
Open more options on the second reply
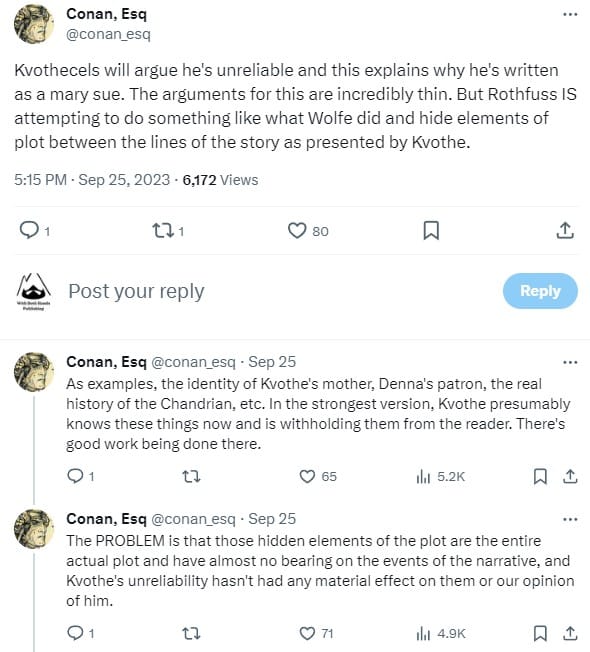point(570,519)
